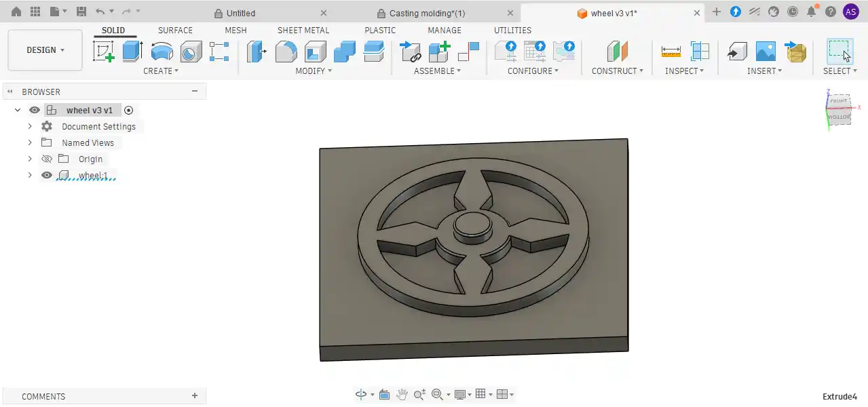Add a comment with the plus button
Viewport: 868px width, 407px height.
[195, 396]
